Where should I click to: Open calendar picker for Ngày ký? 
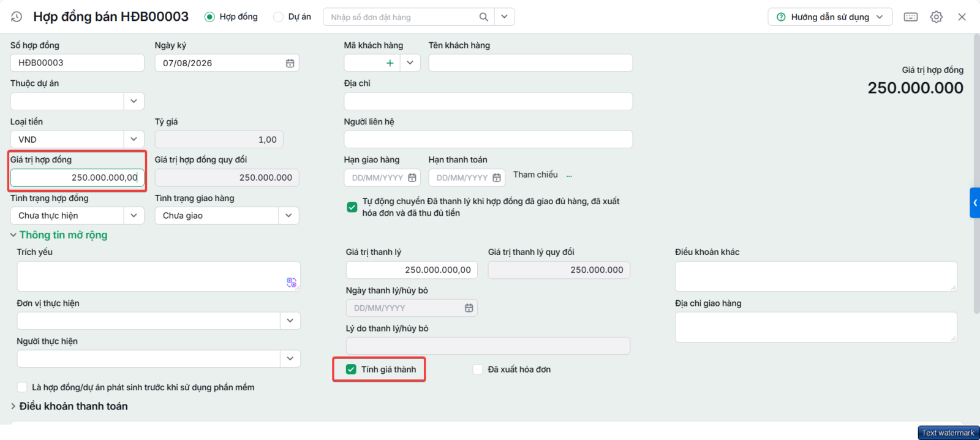[290, 63]
